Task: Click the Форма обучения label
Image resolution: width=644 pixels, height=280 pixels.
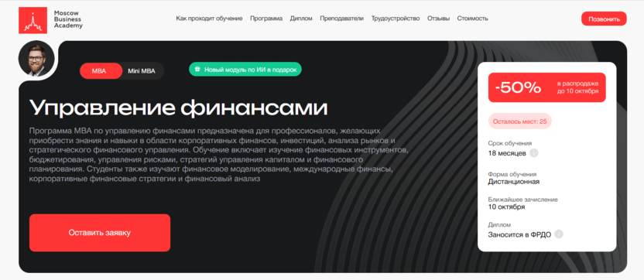Action: point(512,174)
